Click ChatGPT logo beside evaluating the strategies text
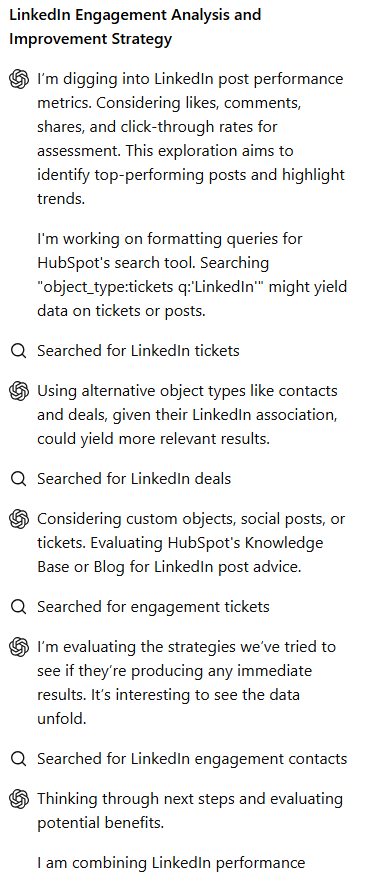This screenshot has width=366, height=872. click(19, 647)
